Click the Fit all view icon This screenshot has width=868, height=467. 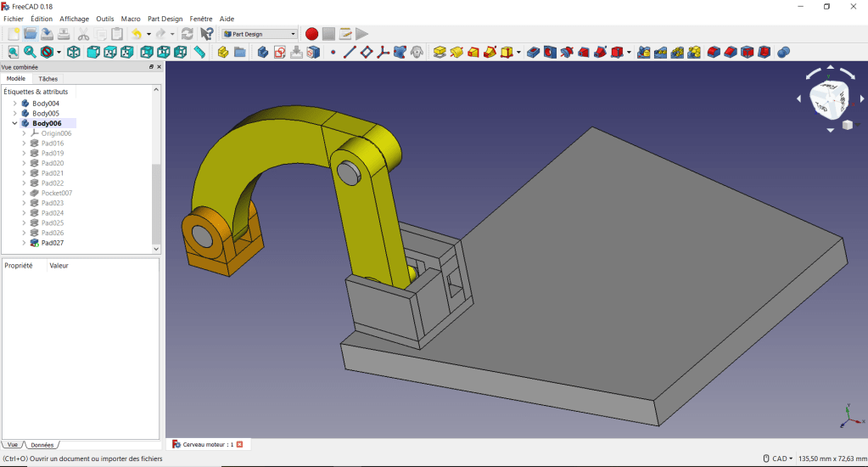point(13,53)
